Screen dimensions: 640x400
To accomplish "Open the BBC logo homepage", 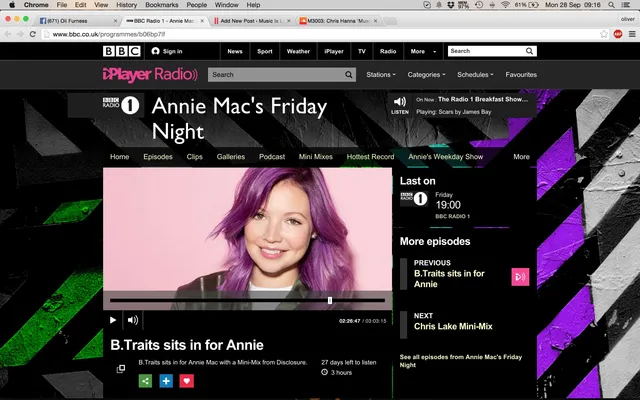I will point(122,51).
